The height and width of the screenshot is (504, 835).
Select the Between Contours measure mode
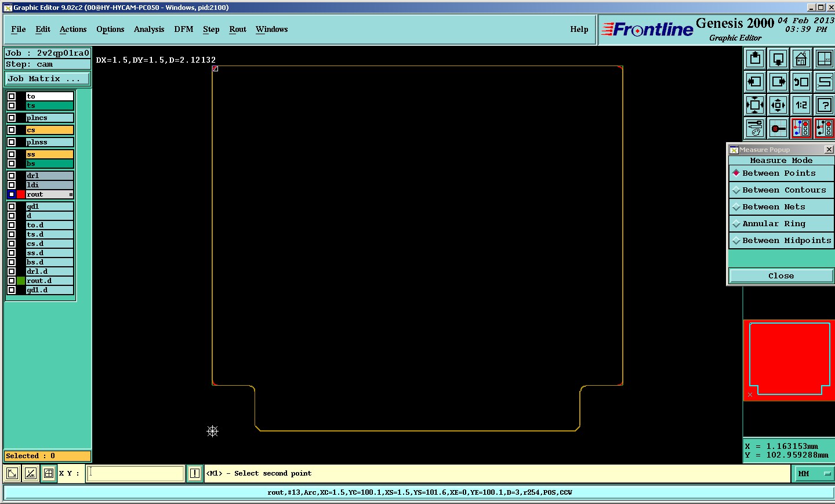(781, 190)
